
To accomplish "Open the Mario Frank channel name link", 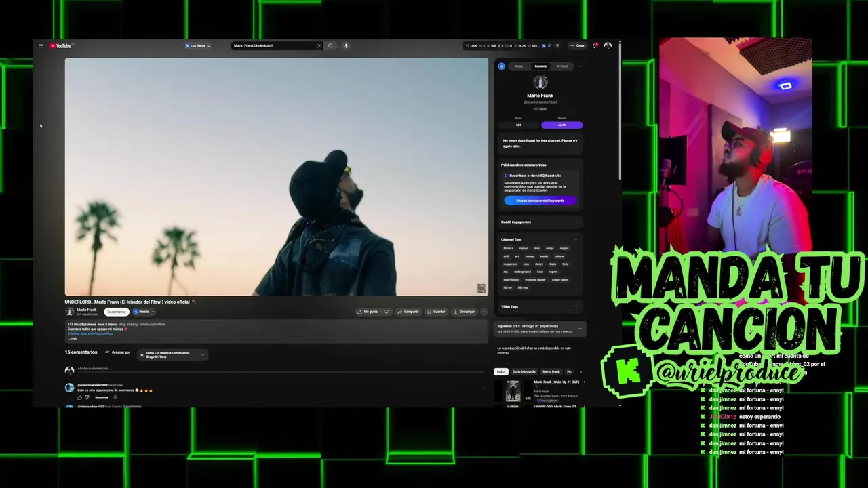I will [x=86, y=310].
